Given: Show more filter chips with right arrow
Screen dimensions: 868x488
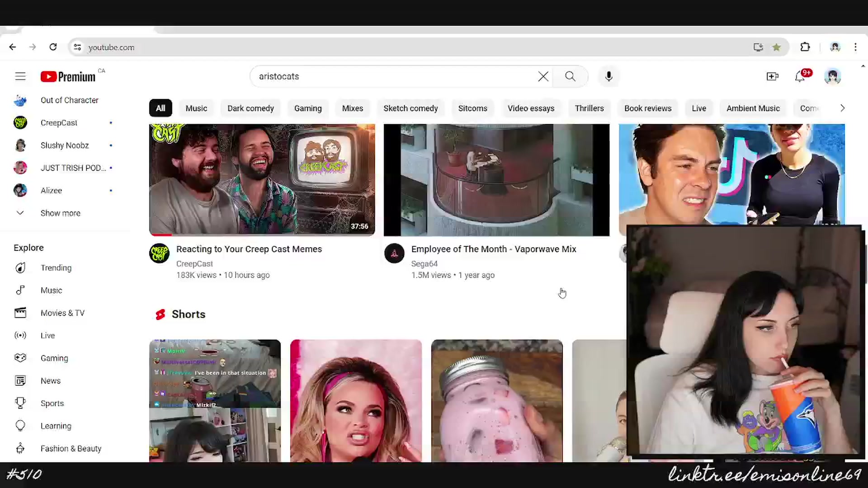Looking at the screenshot, I should pos(842,108).
